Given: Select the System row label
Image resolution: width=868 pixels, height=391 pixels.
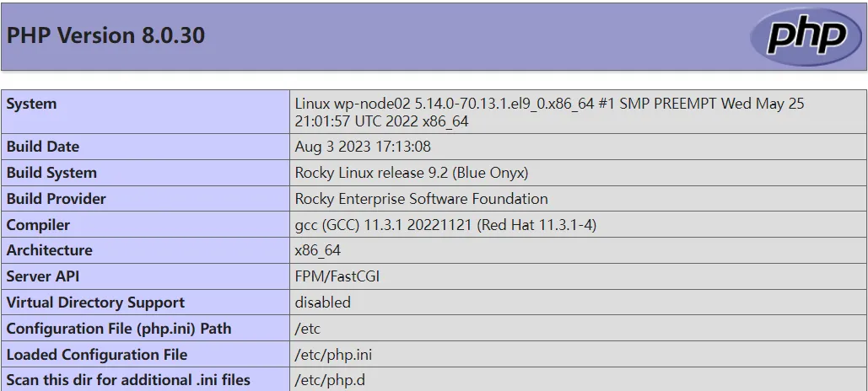Looking at the screenshot, I should tap(32, 104).
